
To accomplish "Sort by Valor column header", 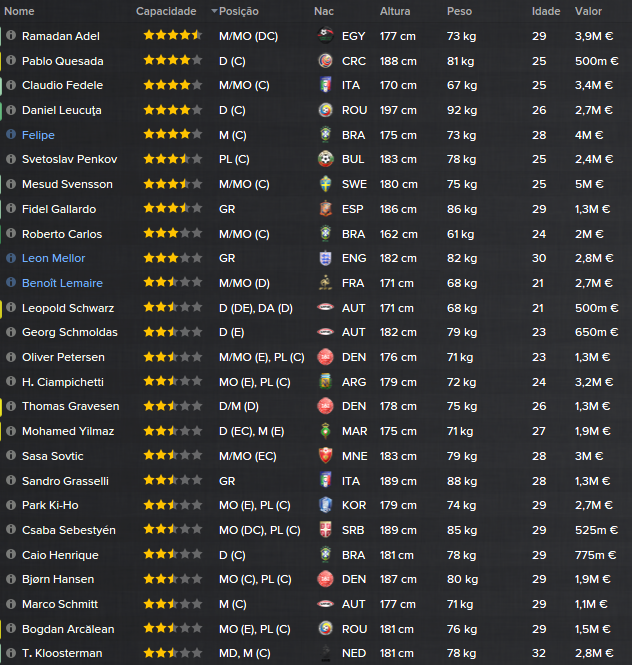I will tap(588, 11).
